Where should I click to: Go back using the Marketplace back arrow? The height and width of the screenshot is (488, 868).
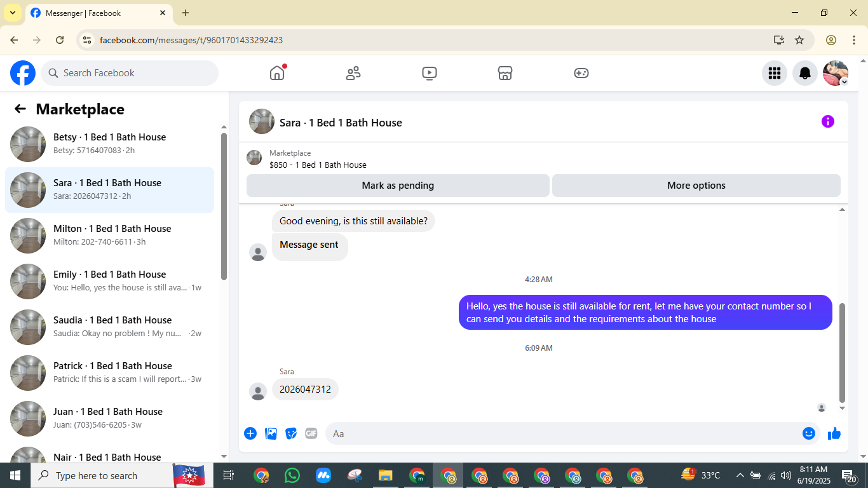[x=20, y=109]
